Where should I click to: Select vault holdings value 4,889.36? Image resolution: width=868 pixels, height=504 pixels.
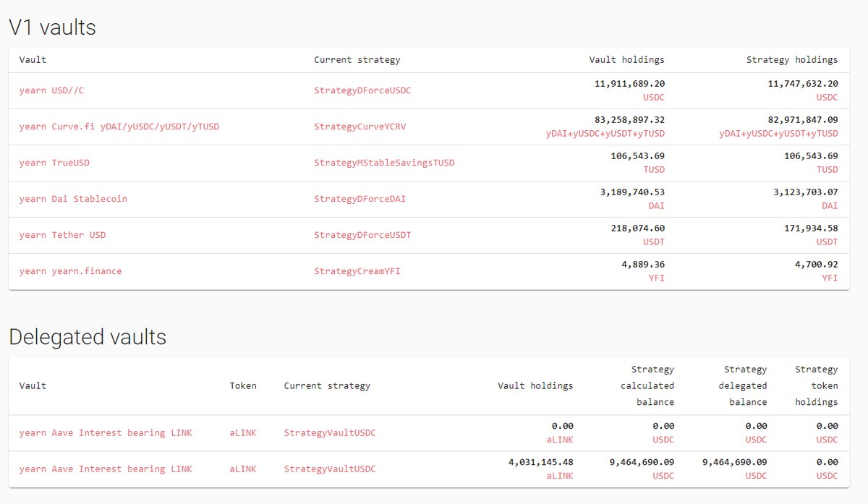click(x=643, y=265)
